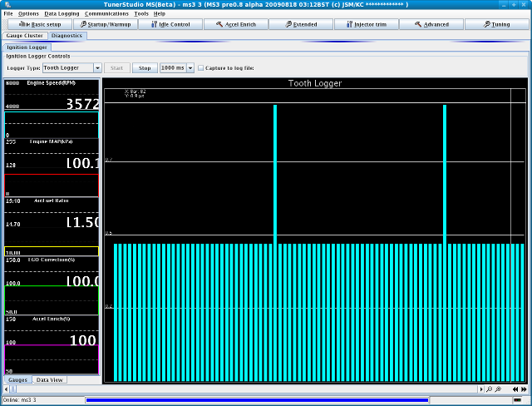Image resolution: width=532 pixels, height=406 pixels.
Task: Expand the 1000 ms interval dropdown
Action: (x=190, y=67)
